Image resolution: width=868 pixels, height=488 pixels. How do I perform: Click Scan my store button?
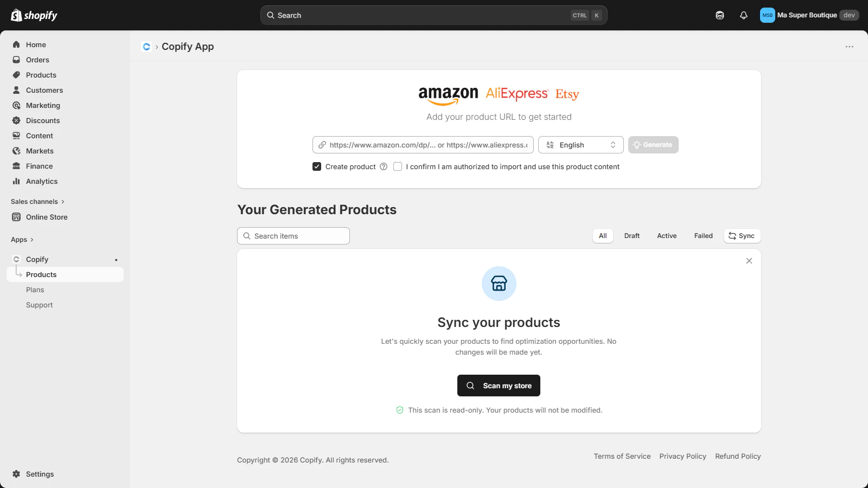tap(499, 386)
